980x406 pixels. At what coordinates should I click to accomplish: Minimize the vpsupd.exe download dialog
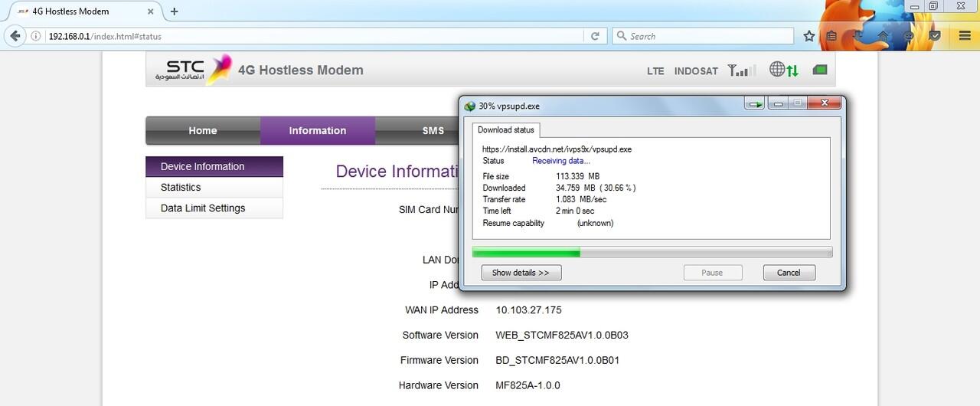[778, 103]
